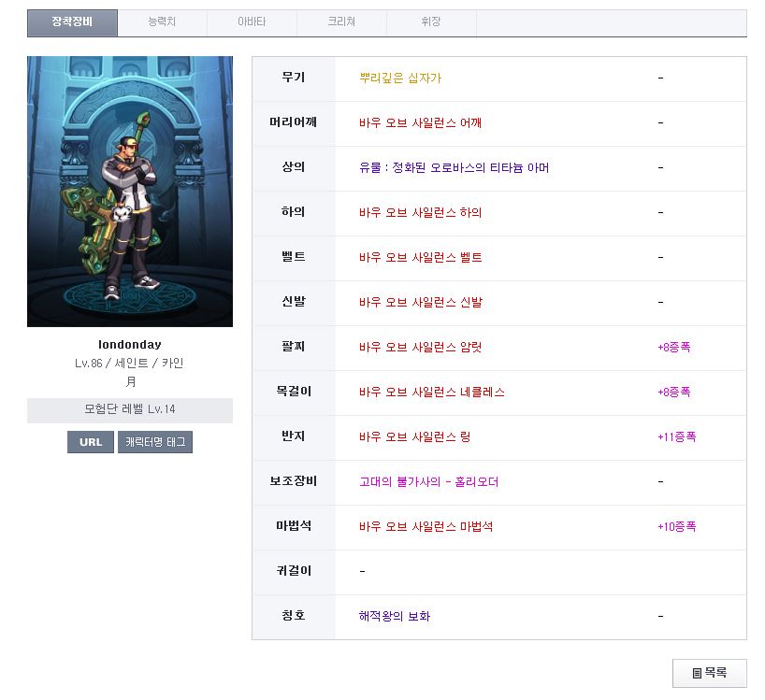Open 바우 오브 사일런스 신발 item
765x700 pixels.
coord(420,303)
